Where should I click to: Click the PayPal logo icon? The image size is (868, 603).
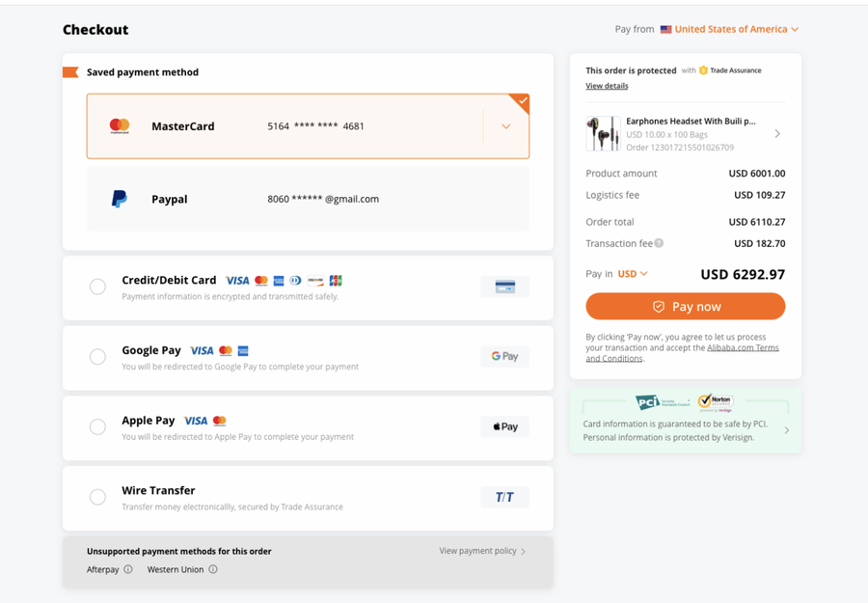120,199
